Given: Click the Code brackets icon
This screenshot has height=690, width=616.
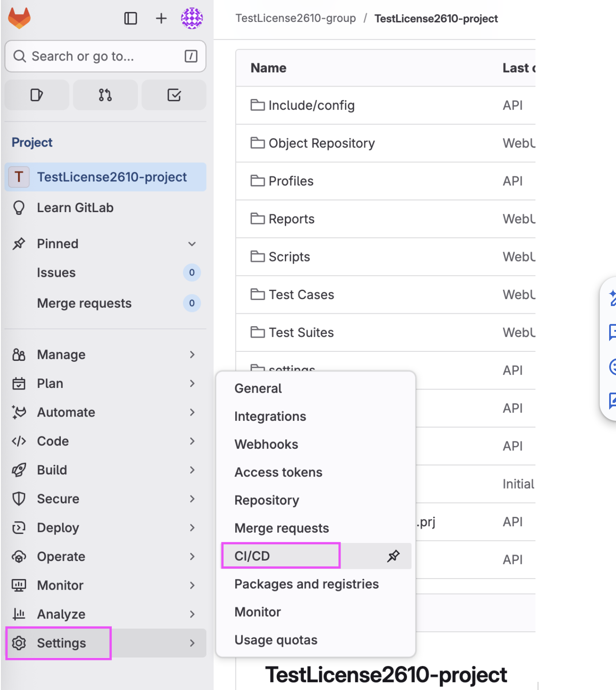Looking at the screenshot, I should [19, 441].
